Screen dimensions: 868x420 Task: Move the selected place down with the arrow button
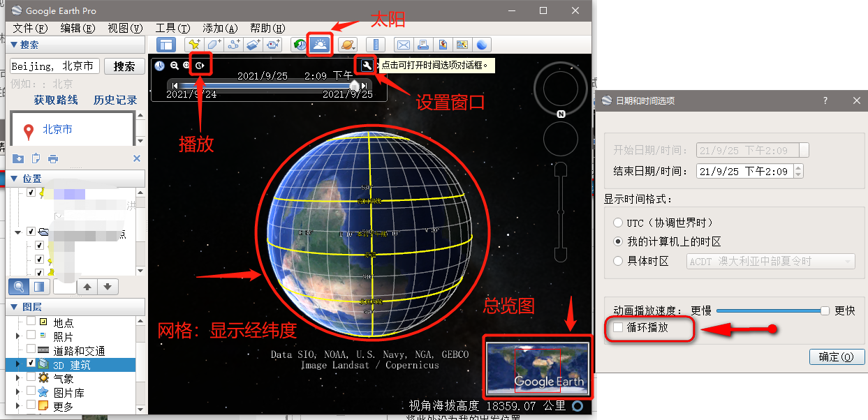pyautogui.click(x=107, y=286)
